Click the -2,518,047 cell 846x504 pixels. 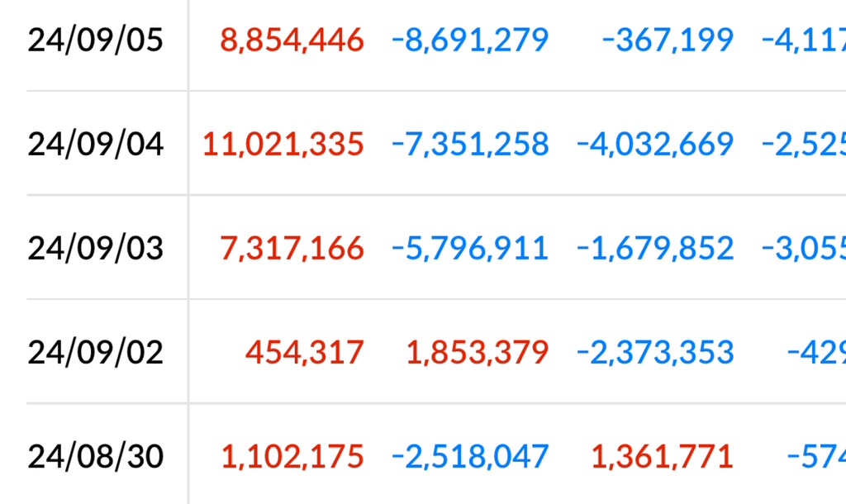[470, 456]
